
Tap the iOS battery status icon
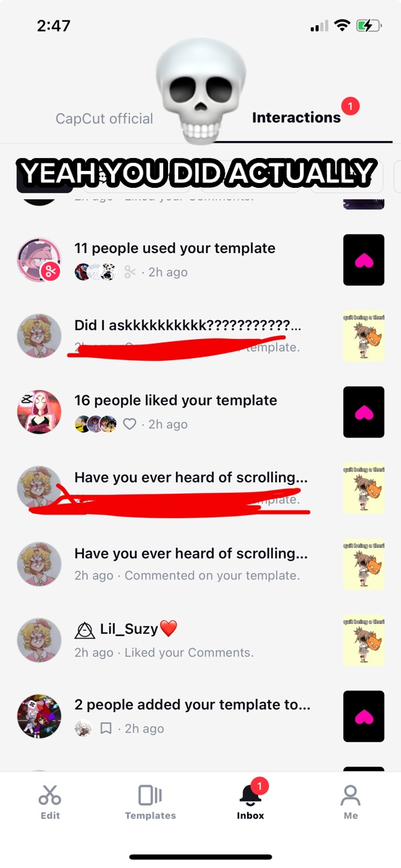point(369,26)
